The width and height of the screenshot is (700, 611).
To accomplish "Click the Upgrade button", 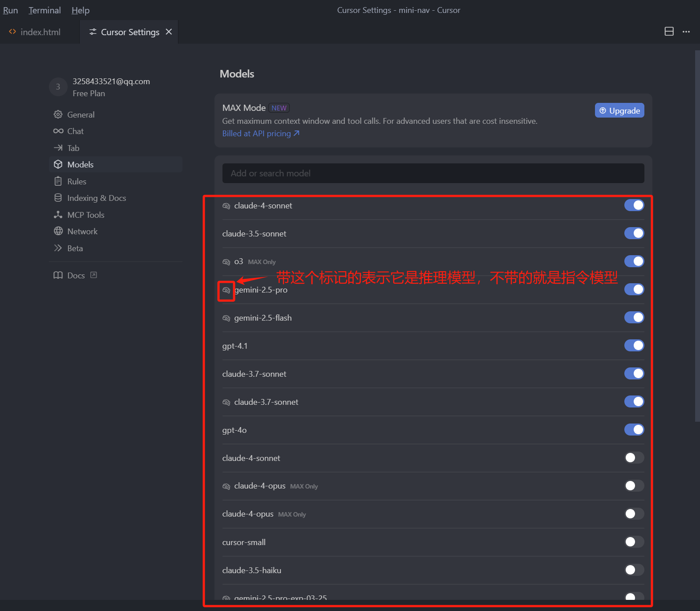I will (x=619, y=110).
